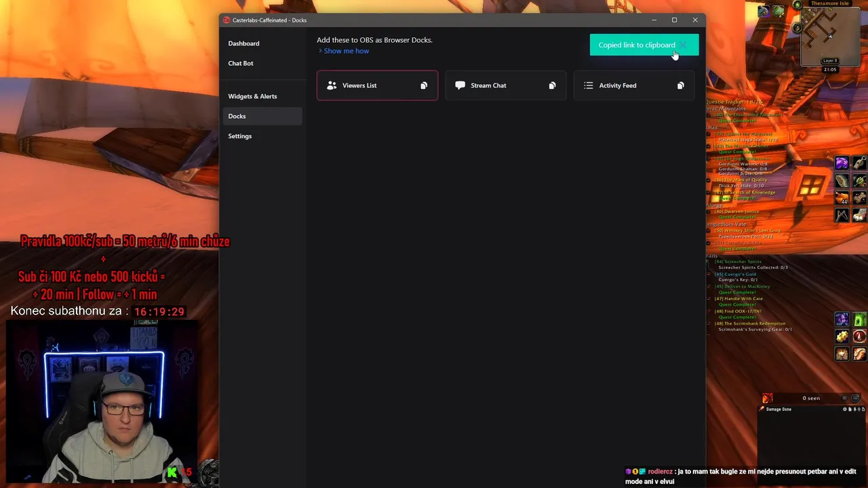Click the Damage Done meter title

pos(778,409)
